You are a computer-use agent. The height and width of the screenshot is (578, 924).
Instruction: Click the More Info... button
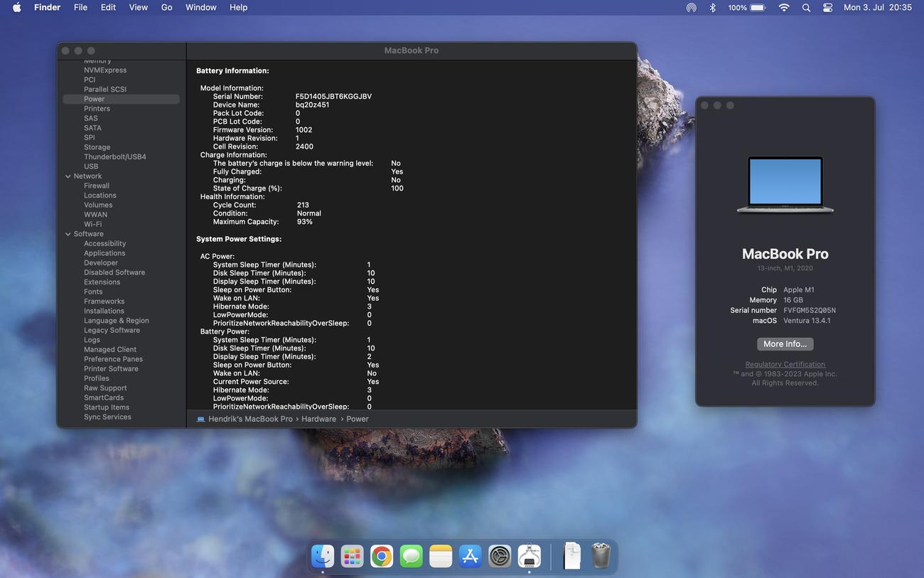pyautogui.click(x=785, y=344)
